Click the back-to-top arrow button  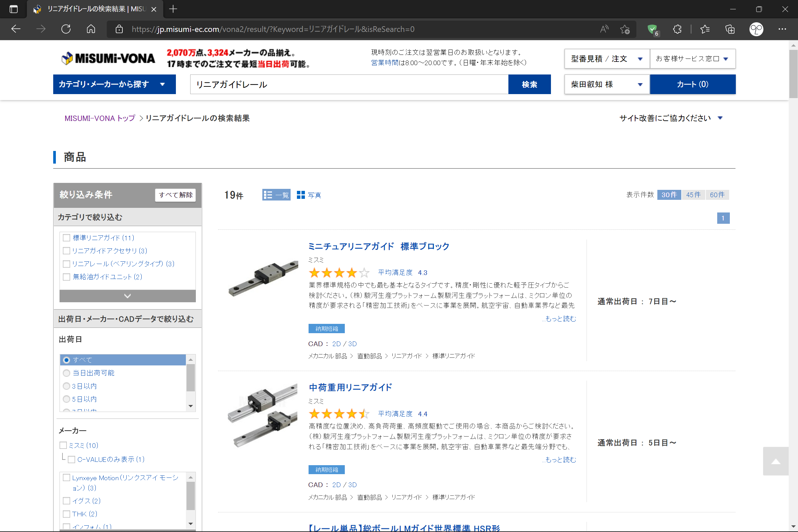[x=776, y=462]
